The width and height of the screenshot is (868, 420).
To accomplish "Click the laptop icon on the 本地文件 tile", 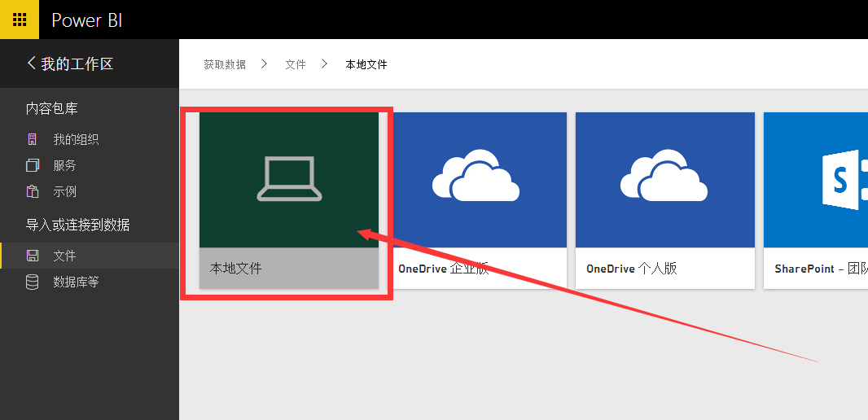I will (289, 178).
